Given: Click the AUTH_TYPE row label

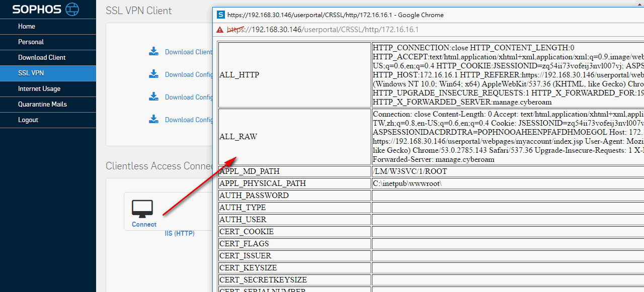Looking at the screenshot, I should click(295, 208).
